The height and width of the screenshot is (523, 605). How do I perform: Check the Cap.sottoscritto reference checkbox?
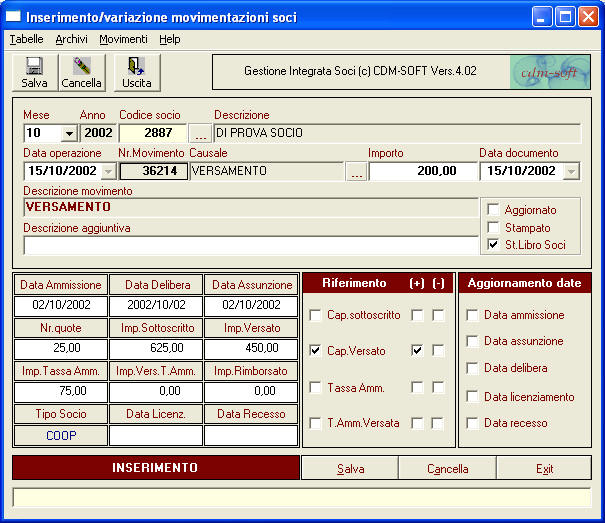tap(315, 315)
